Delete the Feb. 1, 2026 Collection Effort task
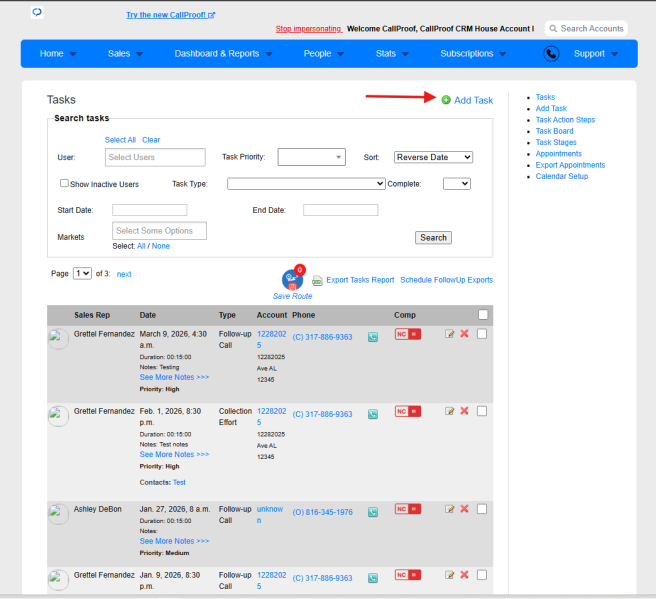 pyautogui.click(x=464, y=411)
